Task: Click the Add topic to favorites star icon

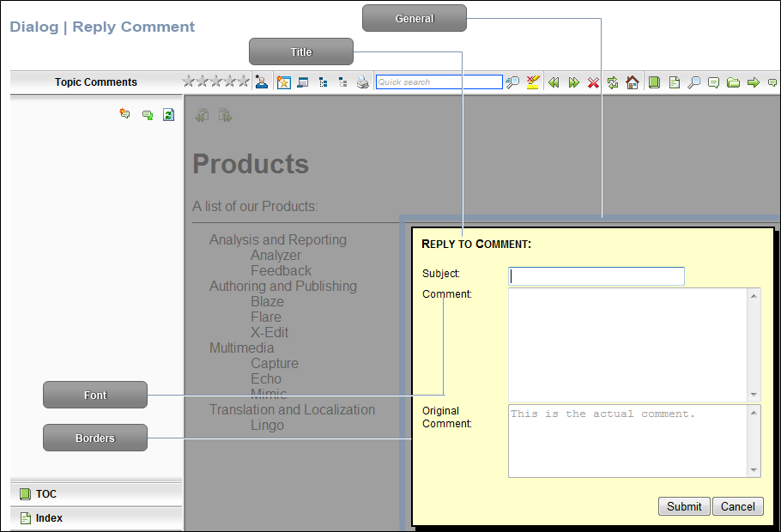Action: click(283, 82)
